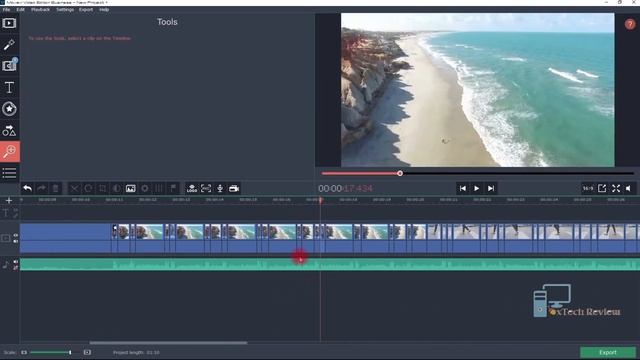The image size is (640, 360).
Task: Click the zoom-in timeline scale icon
Action: tap(87, 352)
